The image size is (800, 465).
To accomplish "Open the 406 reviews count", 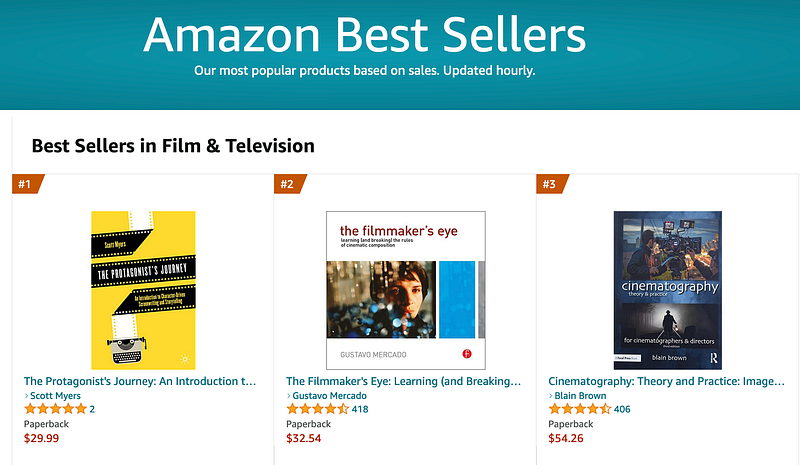I will point(622,409).
